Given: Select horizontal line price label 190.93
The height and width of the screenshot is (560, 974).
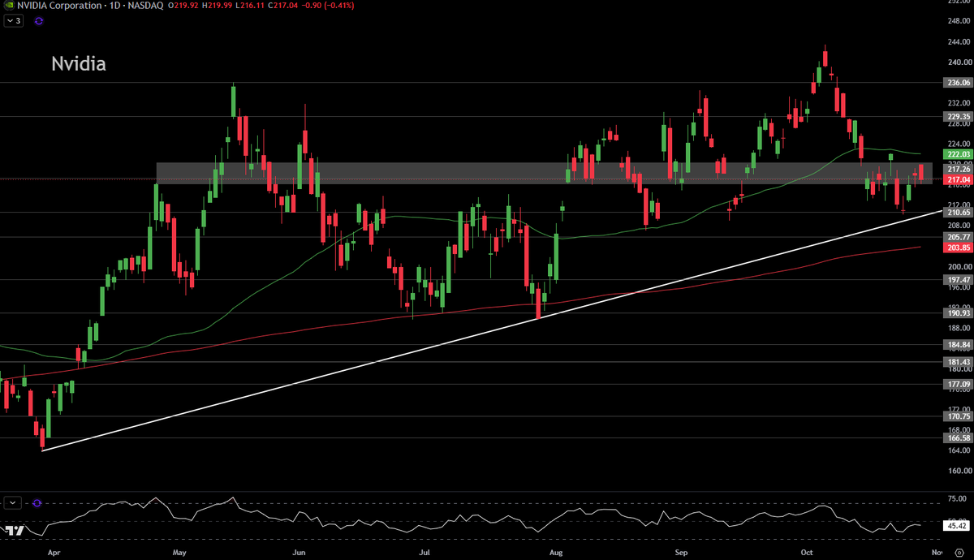Looking at the screenshot, I should [x=959, y=313].
